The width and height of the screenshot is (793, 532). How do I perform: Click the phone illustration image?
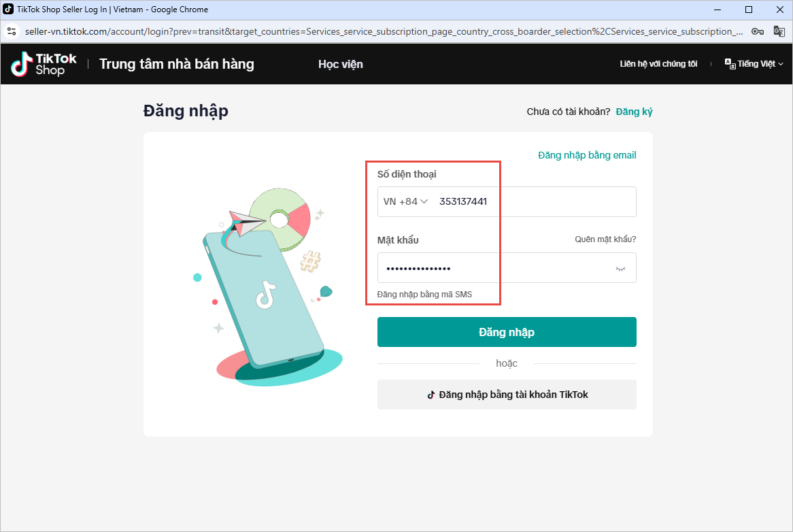[x=269, y=286]
